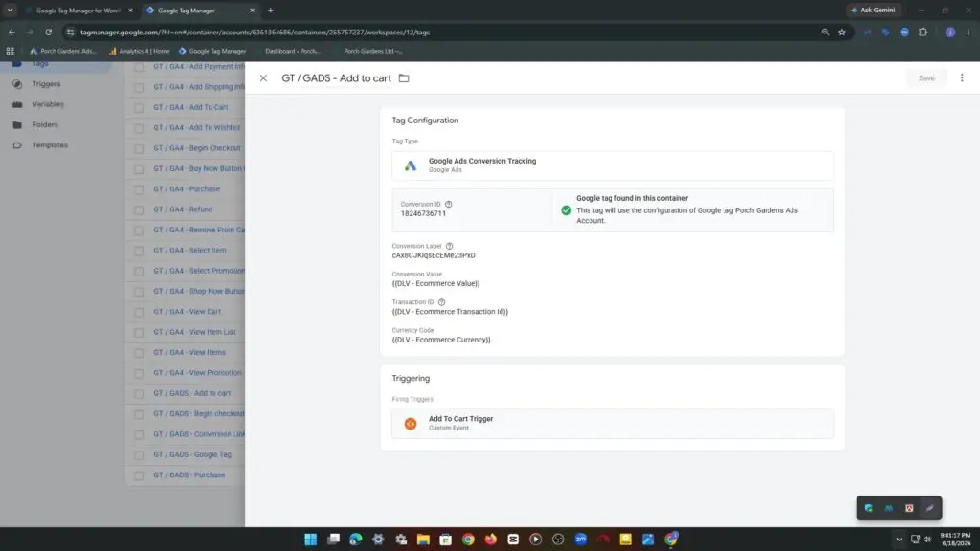
Task: Tick the checkbox for GT / GADS - Add to cart
Action: (139, 393)
